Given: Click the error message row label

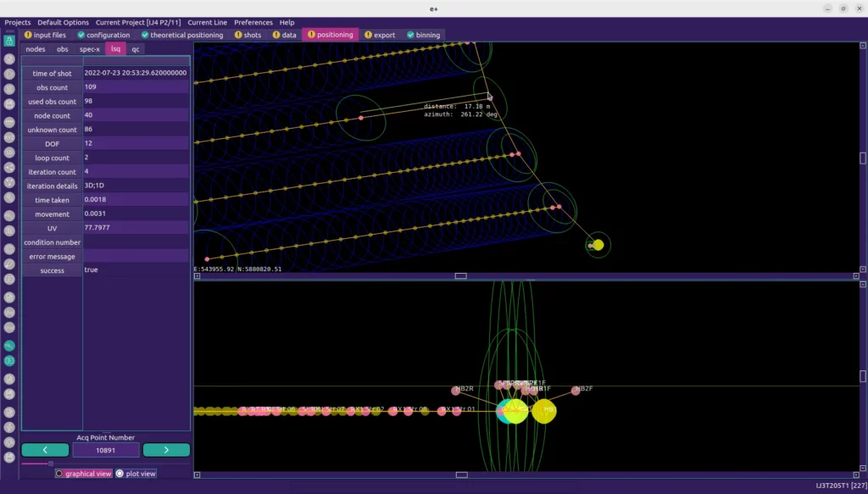Looking at the screenshot, I should click(52, 257).
